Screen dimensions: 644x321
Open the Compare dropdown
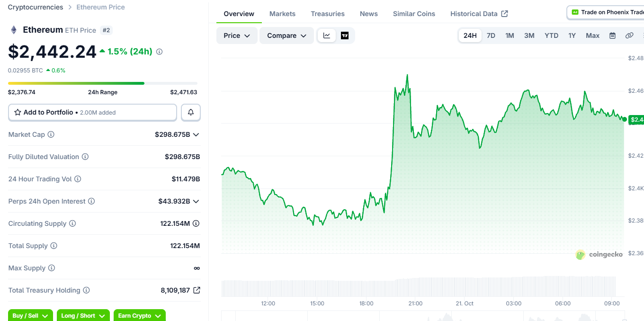click(286, 36)
